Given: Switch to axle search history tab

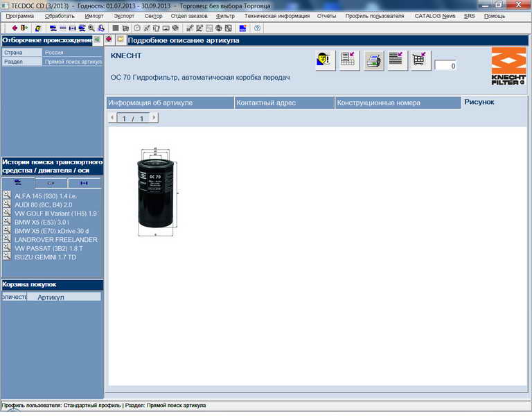Looking at the screenshot, I should tap(85, 183).
